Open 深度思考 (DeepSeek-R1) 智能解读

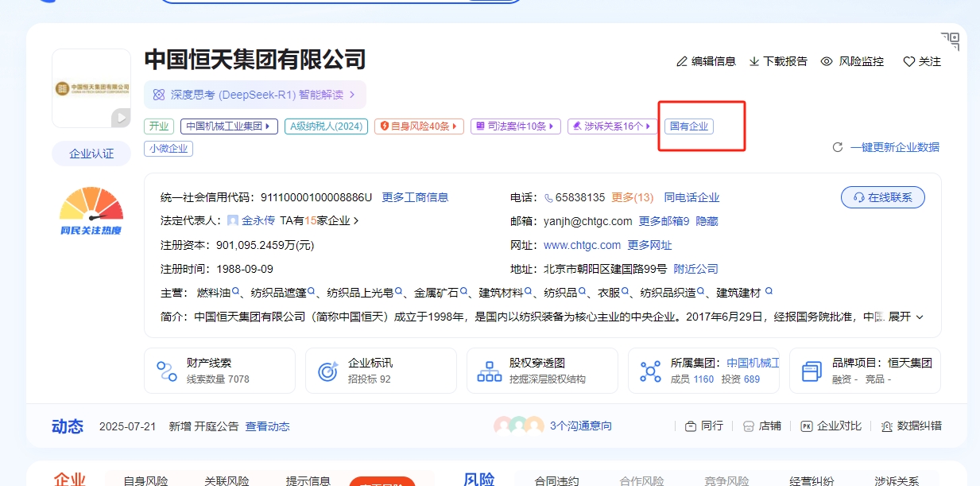(254, 95)
